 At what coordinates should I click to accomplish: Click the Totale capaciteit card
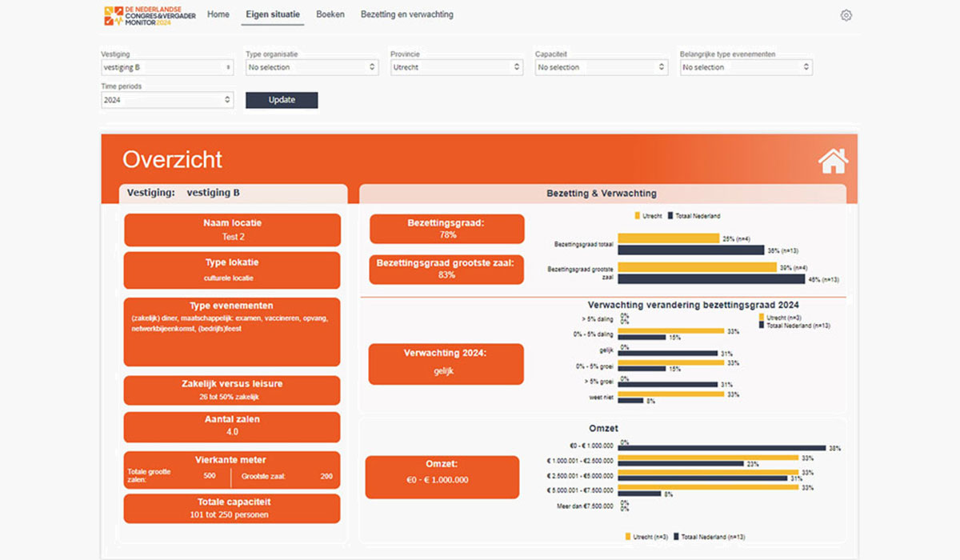click(x=232, y=509)
